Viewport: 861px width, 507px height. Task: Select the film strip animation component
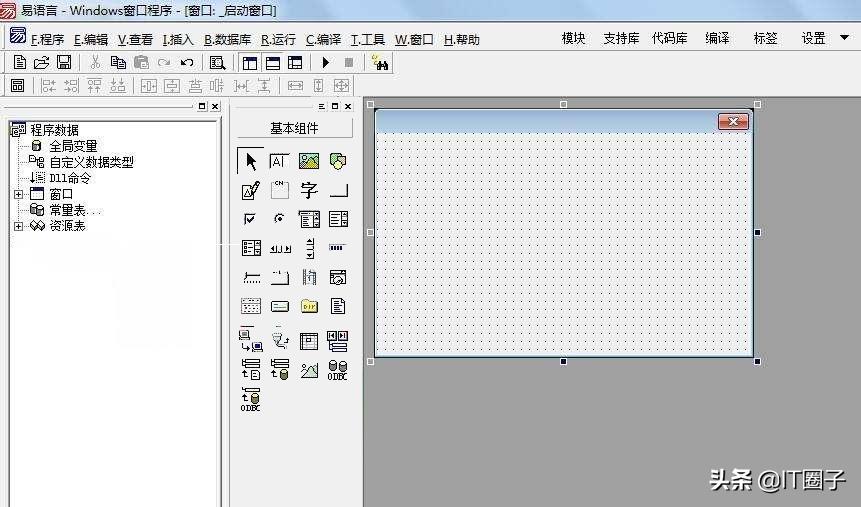pyautogui.click(x=309, y=277)
